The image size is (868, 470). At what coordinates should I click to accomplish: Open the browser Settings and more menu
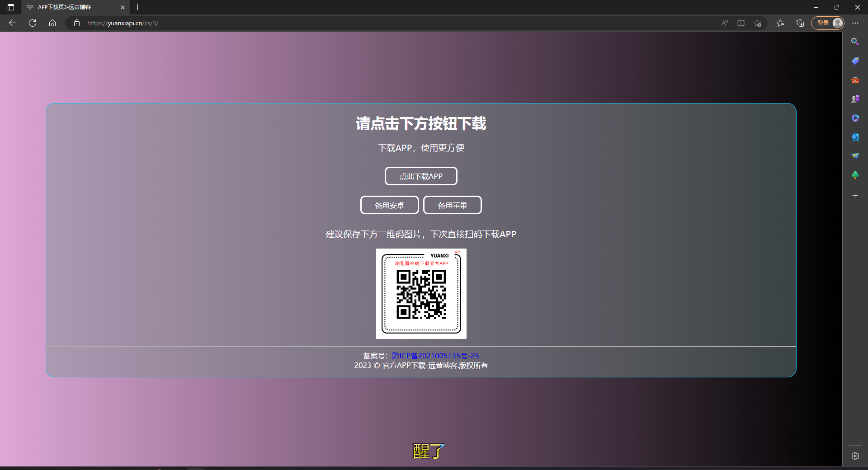[855, 23]
